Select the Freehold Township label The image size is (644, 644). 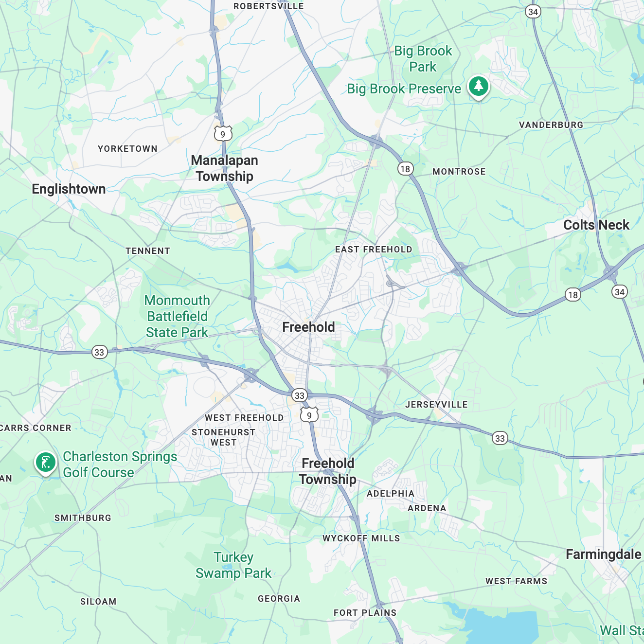(x=328, y=471)
